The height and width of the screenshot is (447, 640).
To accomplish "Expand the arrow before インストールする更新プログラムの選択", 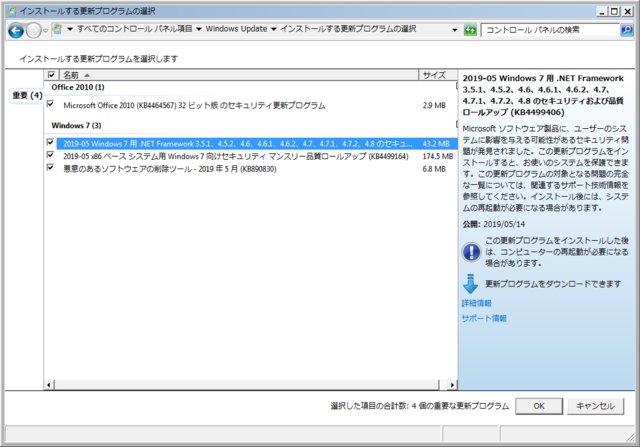I will 273,29.
